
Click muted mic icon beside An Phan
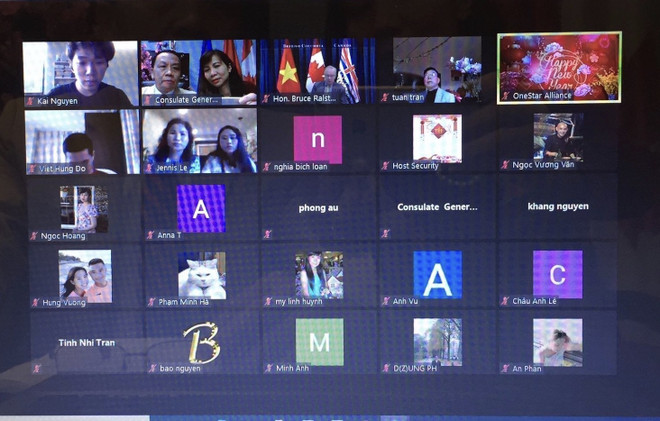505,368
